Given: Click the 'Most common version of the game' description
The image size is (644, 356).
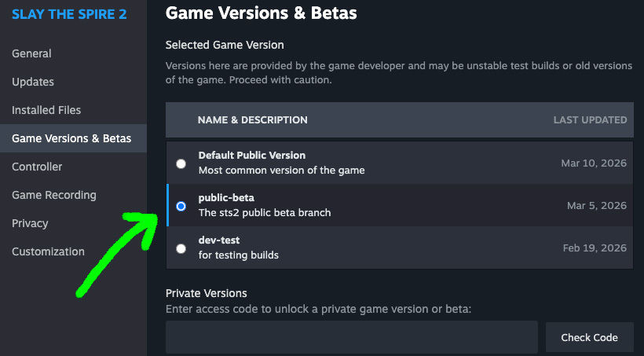Looking at the screenshot, I should 281,170.
